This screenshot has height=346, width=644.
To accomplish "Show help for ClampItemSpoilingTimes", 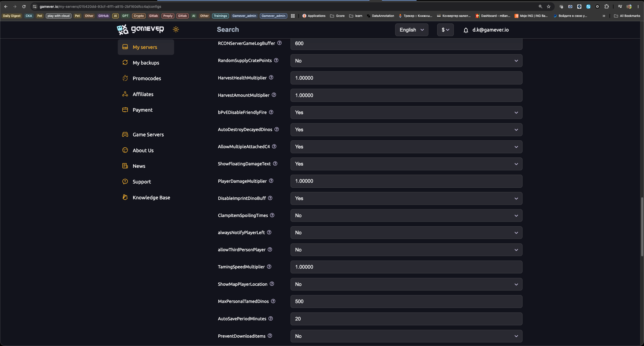I will tap(272, 215).
